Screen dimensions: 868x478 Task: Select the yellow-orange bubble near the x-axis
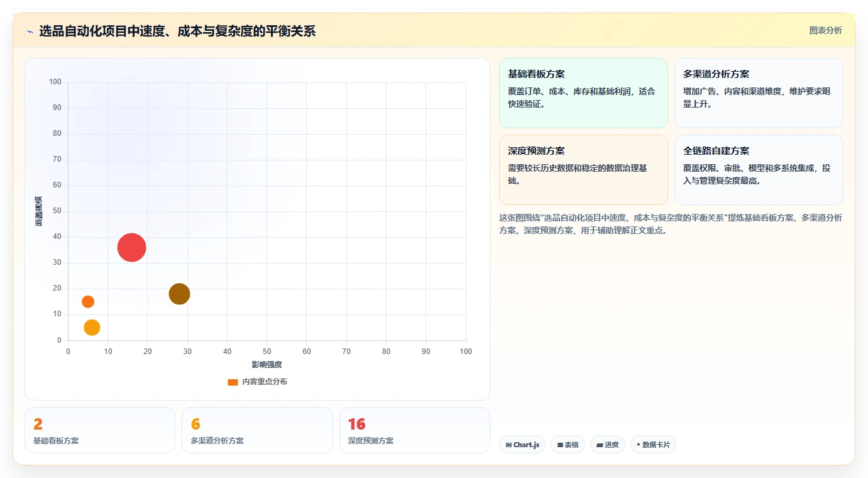[92, 327]
